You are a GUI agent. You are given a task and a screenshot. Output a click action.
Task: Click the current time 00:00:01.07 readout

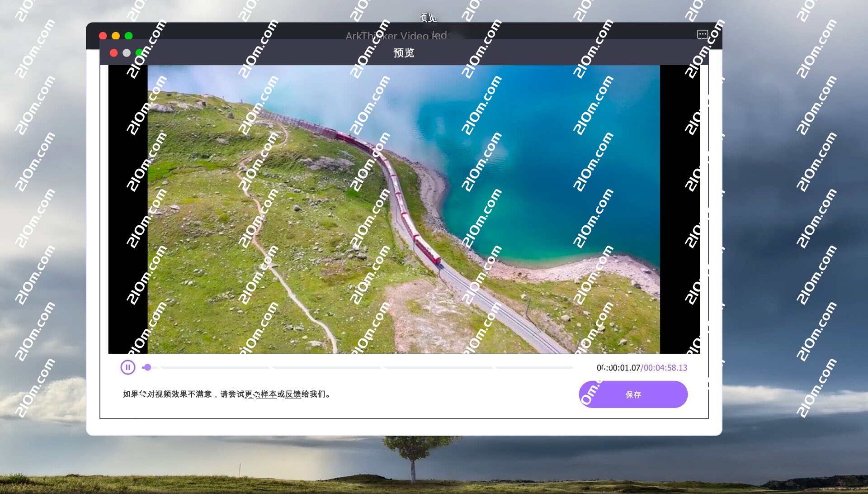point(618,368)
